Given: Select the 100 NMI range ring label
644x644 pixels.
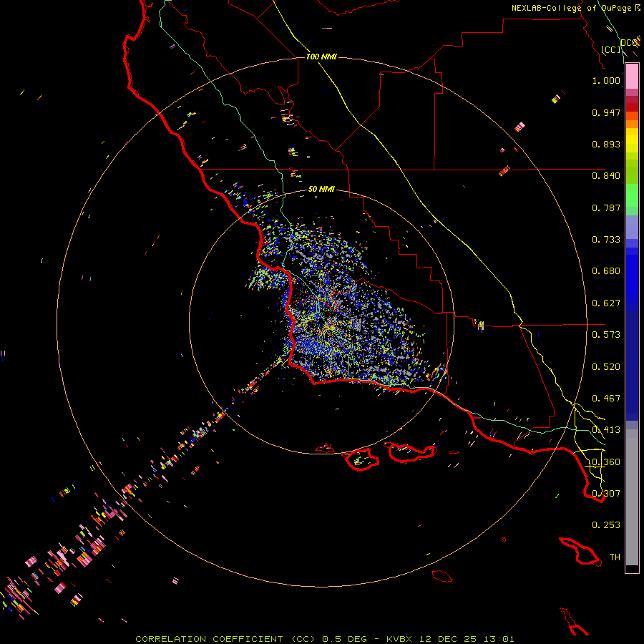Looking at the screenshot, I should (321, 57).
